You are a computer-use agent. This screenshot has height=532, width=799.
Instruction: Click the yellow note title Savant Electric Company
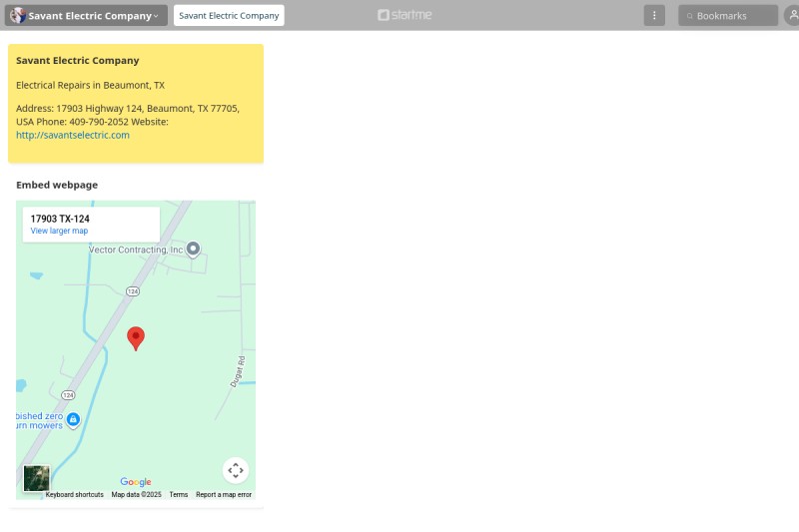coord(78,60)
